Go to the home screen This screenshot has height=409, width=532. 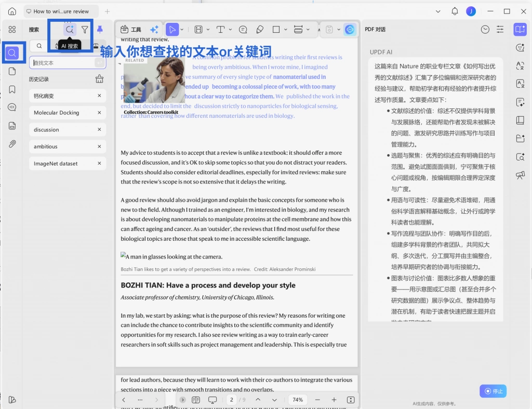click(x=12, y=11)
